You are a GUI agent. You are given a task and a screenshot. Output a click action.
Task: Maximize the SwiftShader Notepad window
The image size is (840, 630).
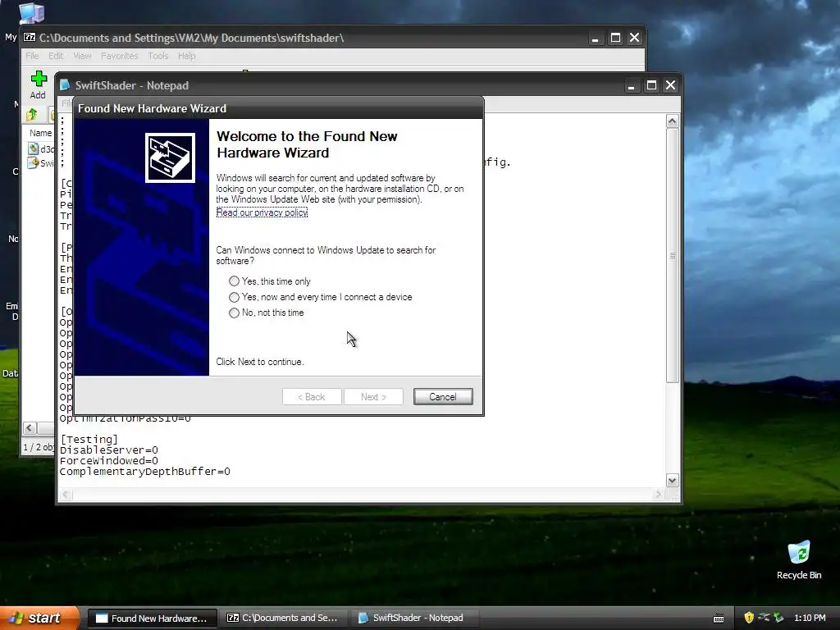click(x=651, y=85)
